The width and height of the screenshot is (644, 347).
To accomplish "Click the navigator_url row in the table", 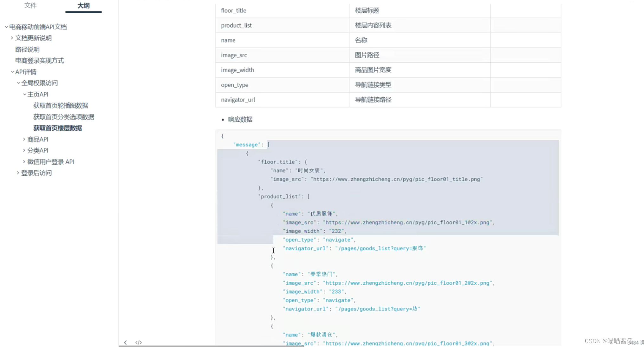I will tap(238, 100).
